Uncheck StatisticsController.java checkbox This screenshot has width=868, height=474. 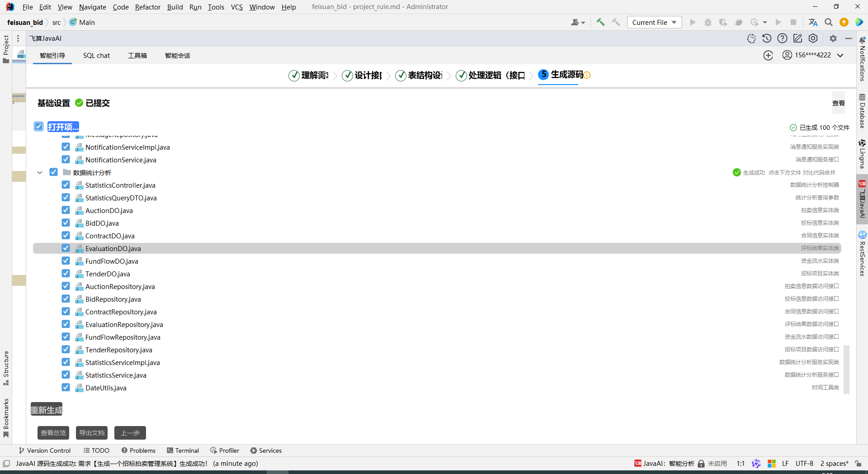pos(66,185)
